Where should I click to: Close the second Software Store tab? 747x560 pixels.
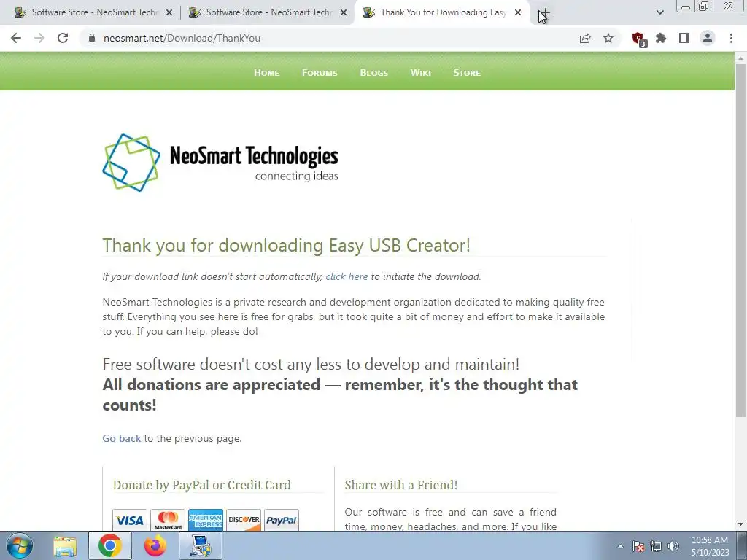click(x=344, y=13)
